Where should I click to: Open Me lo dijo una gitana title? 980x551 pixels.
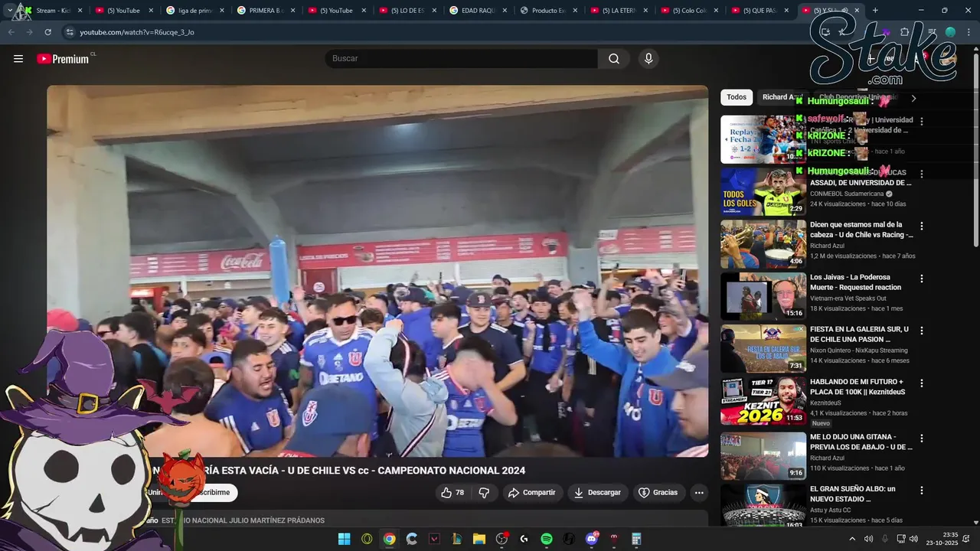[x=861, y=442]
